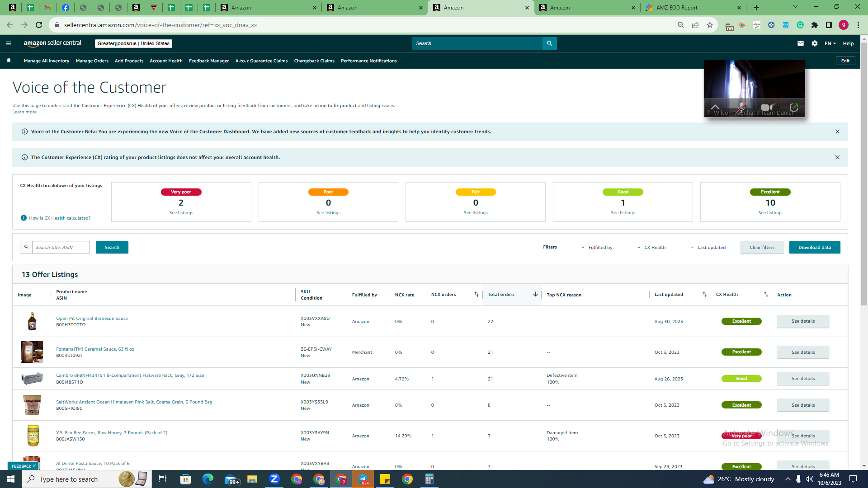Viewport: 868px width, 488px height.
Task: Click the Edit button in navigation bar
Action: (845, 61)
